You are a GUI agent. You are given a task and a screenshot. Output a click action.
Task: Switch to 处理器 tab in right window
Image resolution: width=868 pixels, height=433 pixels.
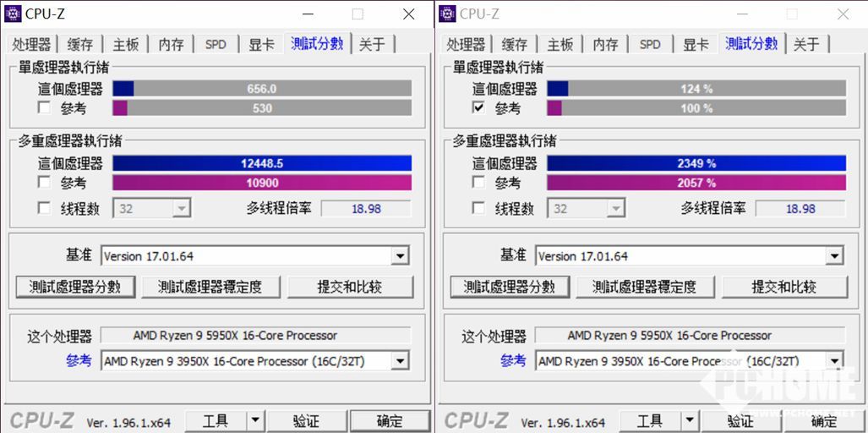[466, 44]
